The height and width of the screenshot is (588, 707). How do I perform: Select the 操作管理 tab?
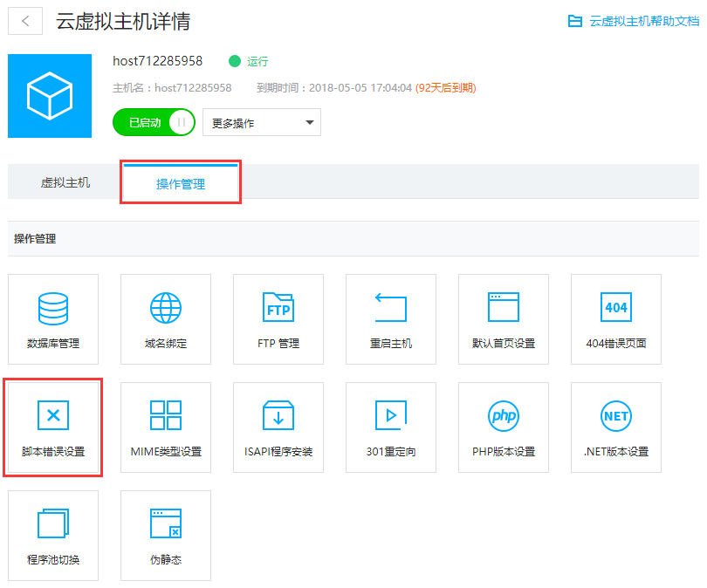(x=181, y=183)
